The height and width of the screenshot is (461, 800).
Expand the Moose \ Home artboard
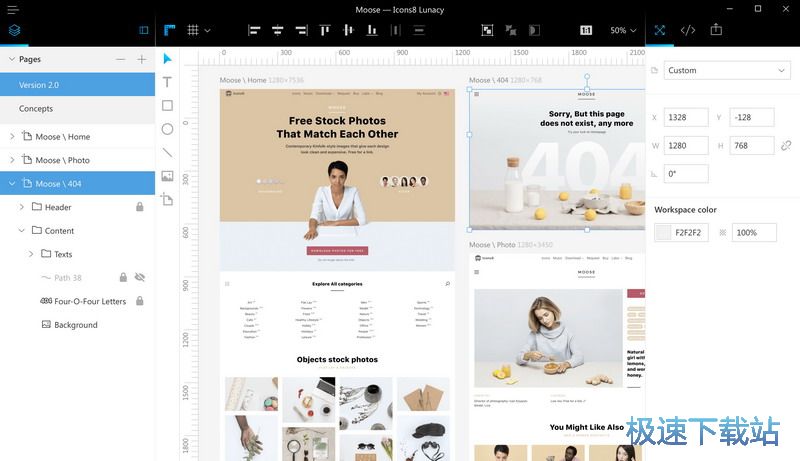[x=12, y=137]
